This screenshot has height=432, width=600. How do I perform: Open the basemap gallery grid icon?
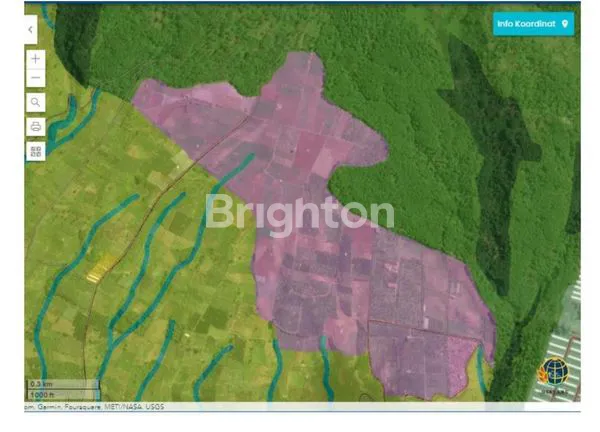pyautogui.click(x=36, y=151)
